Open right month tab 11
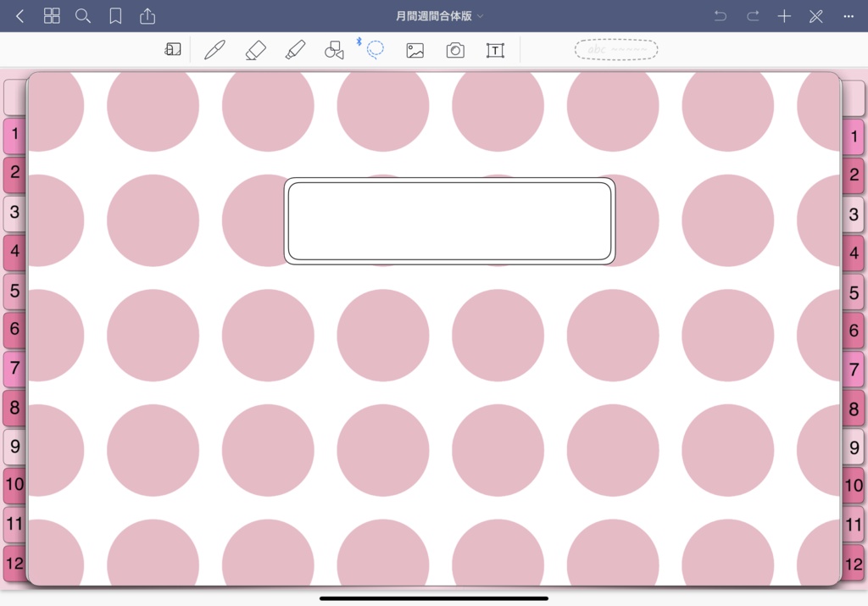Image resolution: width=868 pixels, height=606 pixels. (x=854, y=525)
